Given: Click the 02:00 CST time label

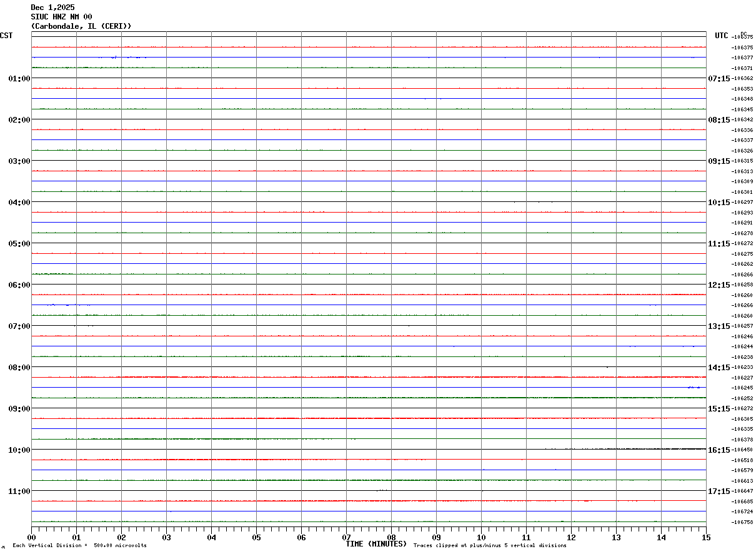Looking at the screenshot, I should [x=19, y=120].
